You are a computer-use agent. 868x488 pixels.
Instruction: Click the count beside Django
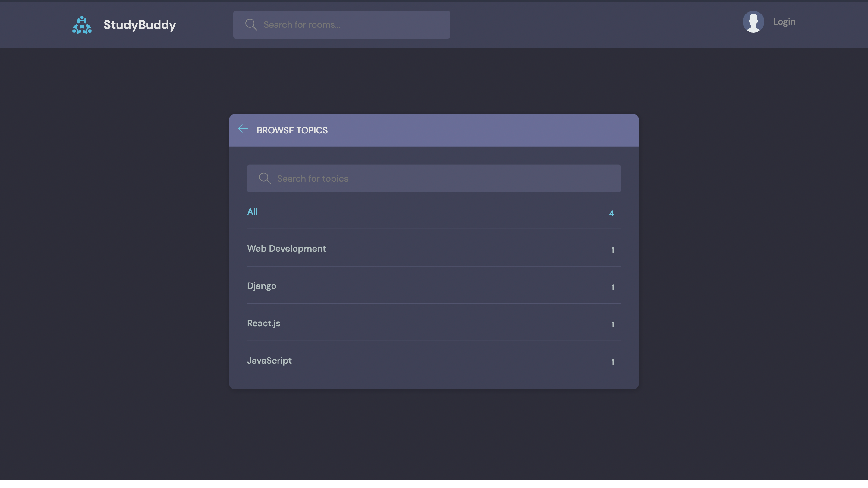613,287
